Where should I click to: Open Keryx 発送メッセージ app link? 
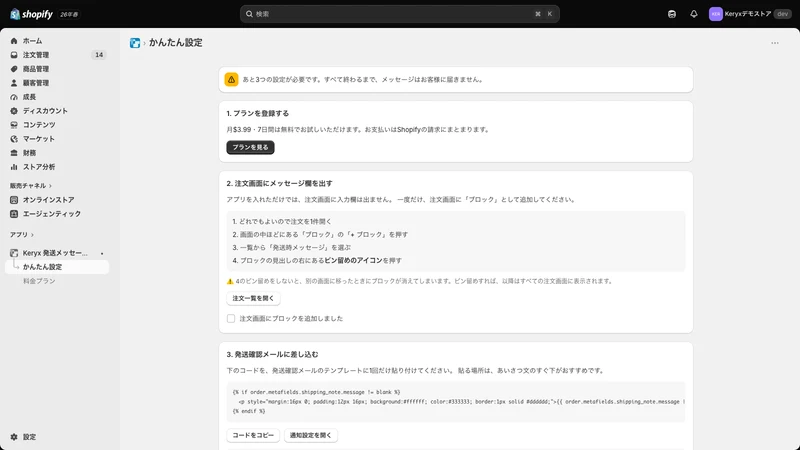point(55,253)
